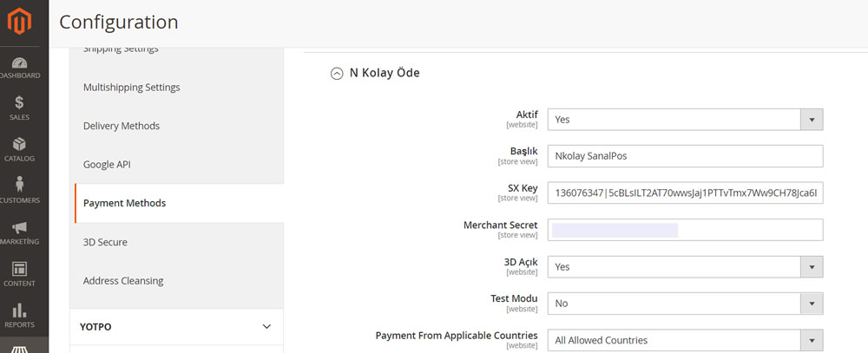Select the Payment Methods tab
The width and height of the screenshot is (868, 353).
coord(124,203)
